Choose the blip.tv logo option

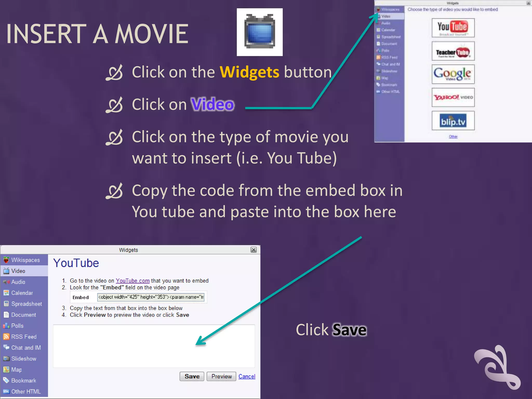pos(453,121)
